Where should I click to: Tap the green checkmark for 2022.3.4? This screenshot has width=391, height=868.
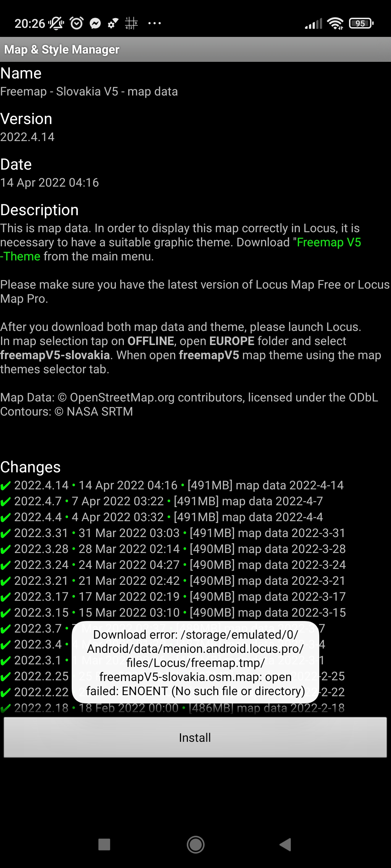coord(5,645)
